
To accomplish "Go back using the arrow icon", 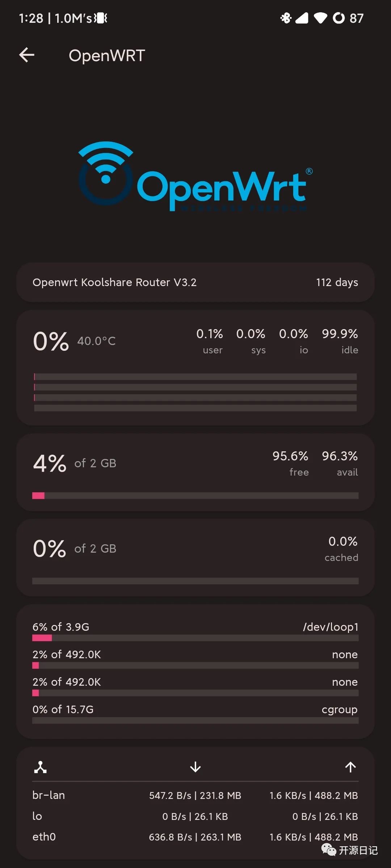I will [27, 55].
